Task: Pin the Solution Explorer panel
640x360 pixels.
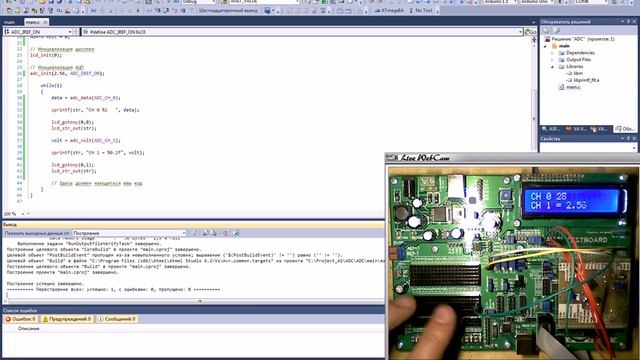Action: tap(629, 22)
